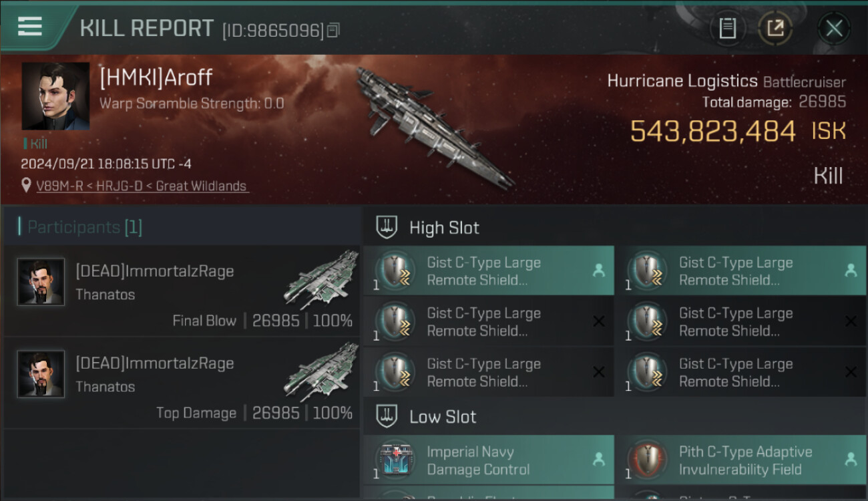Close the kill report window
Image resolution: width=868 pixels, height=501 pixels.
(834, 28)
